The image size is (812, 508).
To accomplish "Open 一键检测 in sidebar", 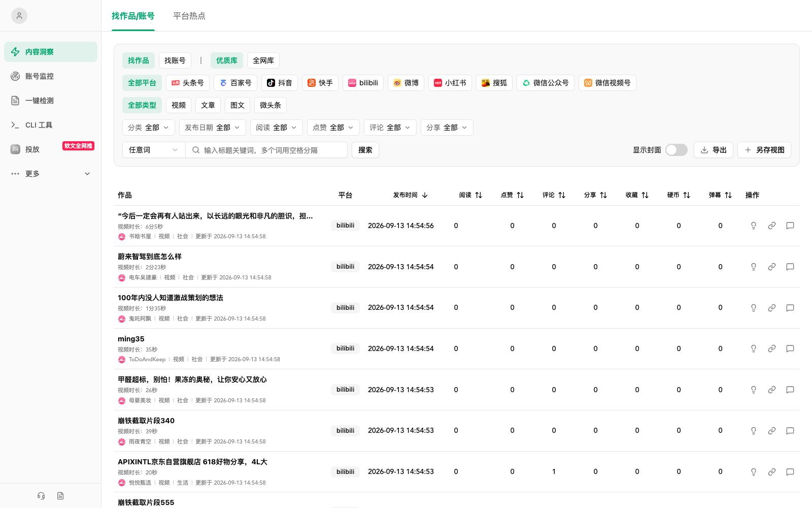I will (x=51, y=101).
